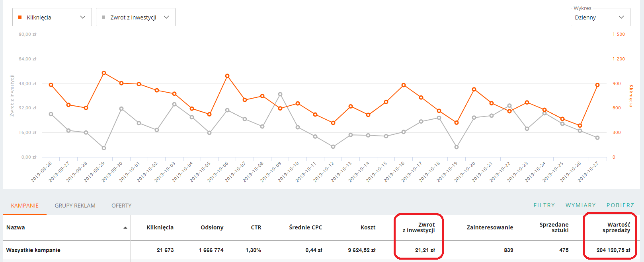Click the orange data point for 2019-09-29
The width and height of the screenshot is (644, 262).
104,73
